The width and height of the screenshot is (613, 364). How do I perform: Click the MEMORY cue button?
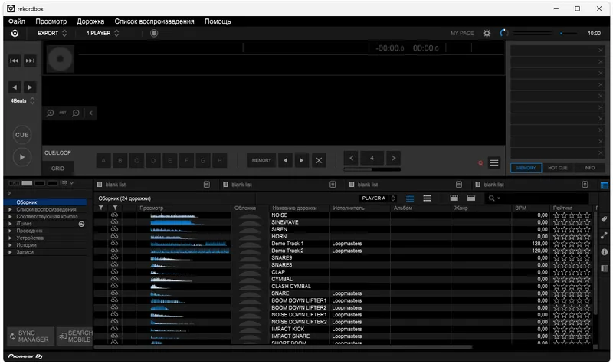click(261, 160)
